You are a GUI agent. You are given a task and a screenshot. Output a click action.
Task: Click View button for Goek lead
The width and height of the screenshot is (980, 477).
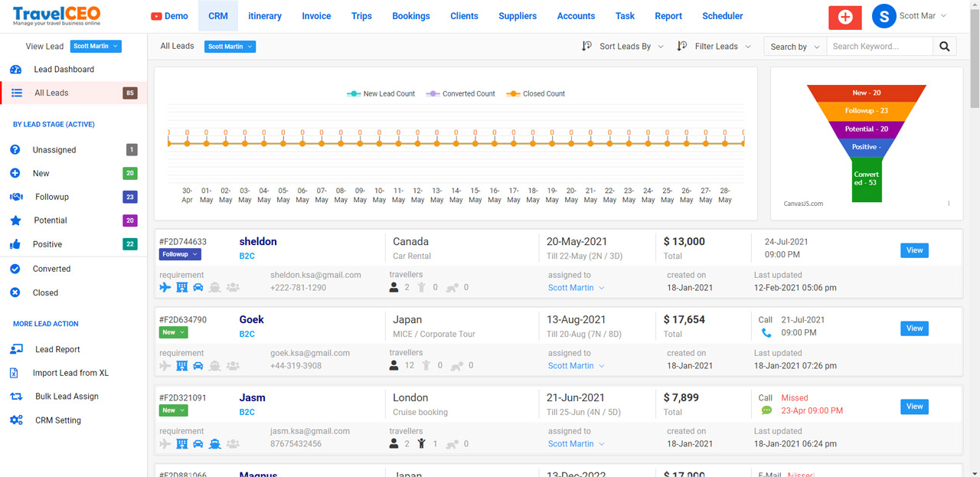[914, 328]
